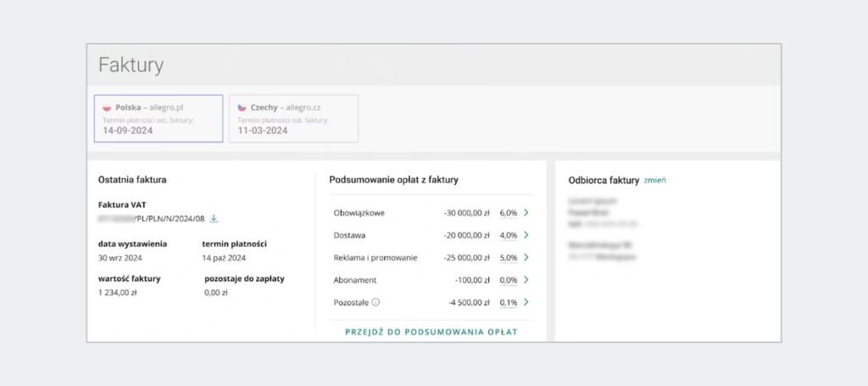Click the 0,1% value for Pozostałe

pos(508,302)
